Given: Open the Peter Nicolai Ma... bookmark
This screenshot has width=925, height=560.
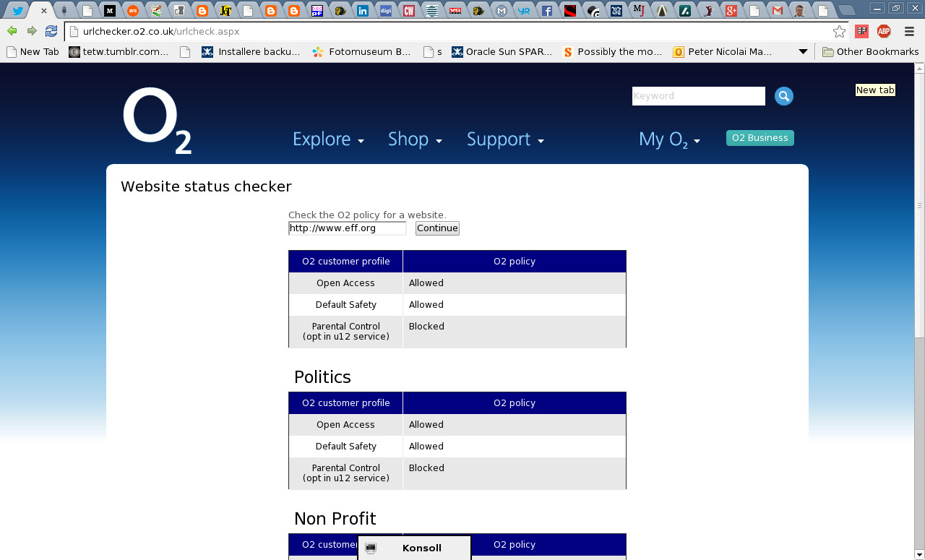Looking at the screenshot, I should 723,52.
